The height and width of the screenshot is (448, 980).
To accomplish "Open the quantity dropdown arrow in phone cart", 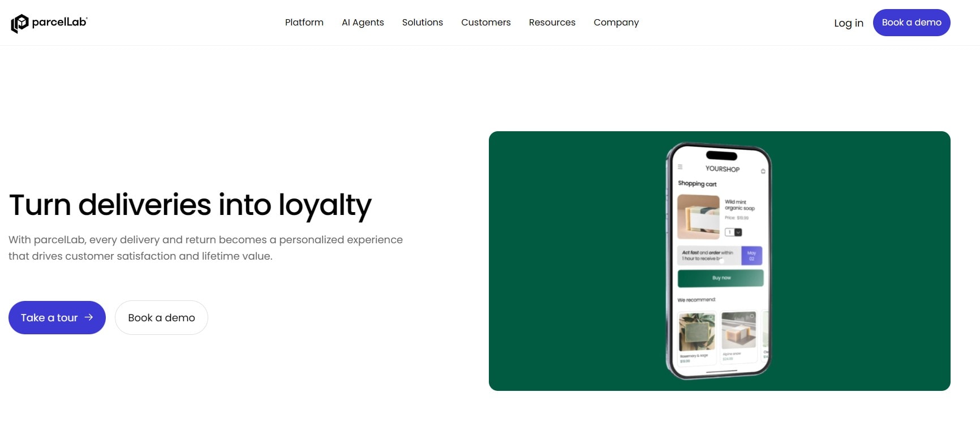I will pyautogui.click(x=738, y=232).
